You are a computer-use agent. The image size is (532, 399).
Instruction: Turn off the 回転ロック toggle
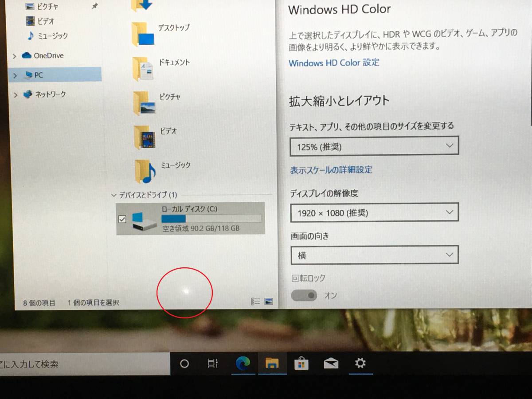pos(304,295)
